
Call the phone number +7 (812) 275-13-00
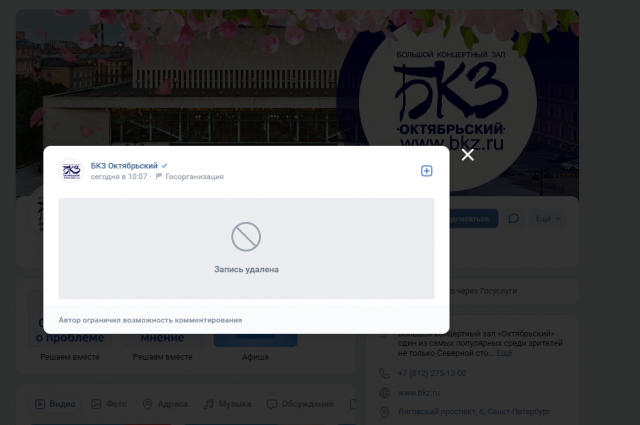tap(432, 373)
